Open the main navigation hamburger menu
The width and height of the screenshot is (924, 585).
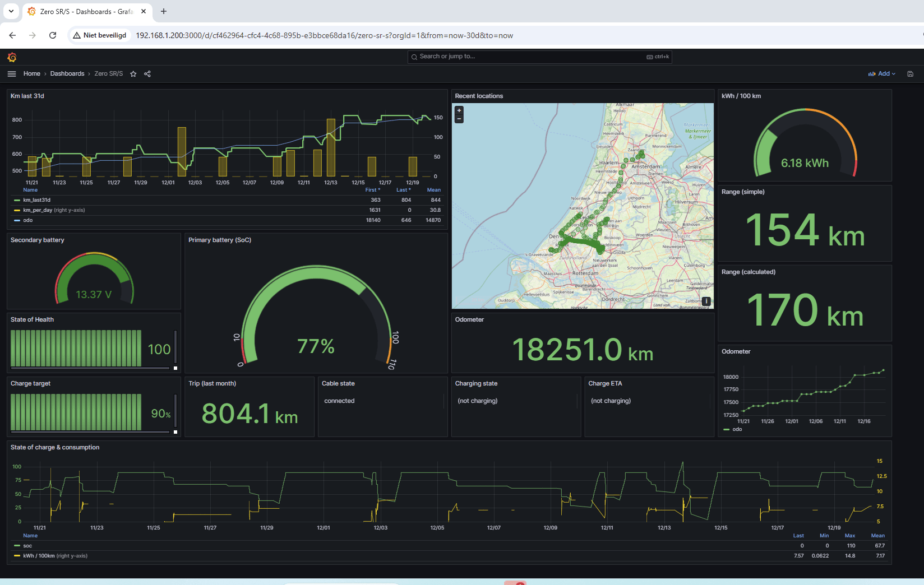[x=12, y=73]
